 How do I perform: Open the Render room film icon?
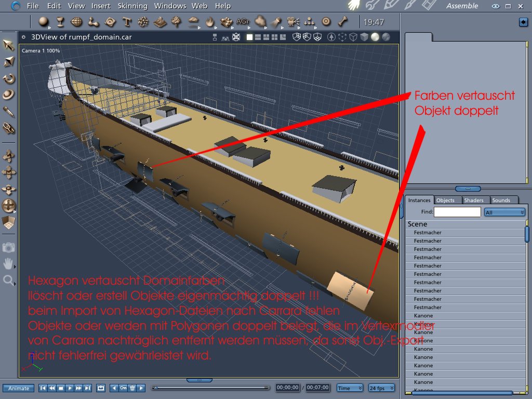[429, 5]
